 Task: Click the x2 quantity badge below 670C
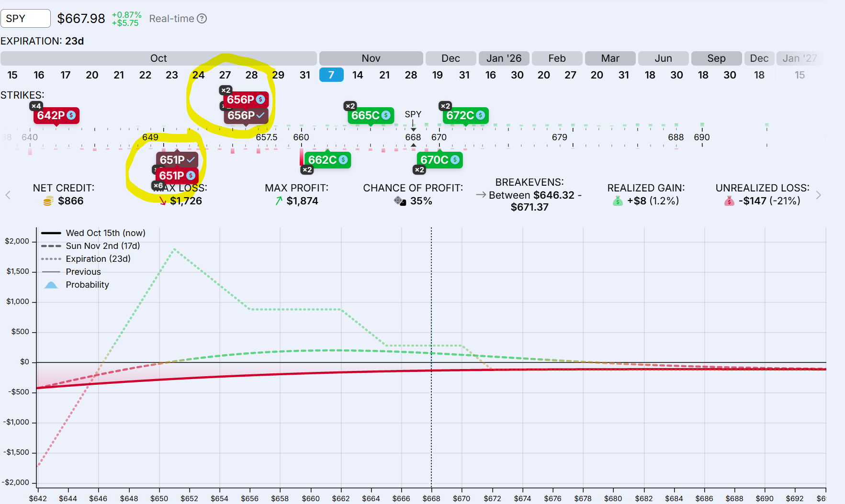[419, 169]
